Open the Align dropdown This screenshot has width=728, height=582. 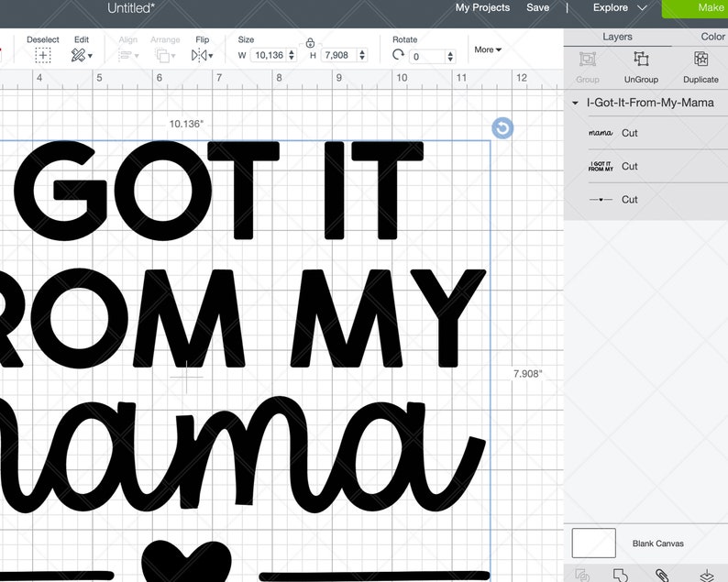tap(127, 56)
